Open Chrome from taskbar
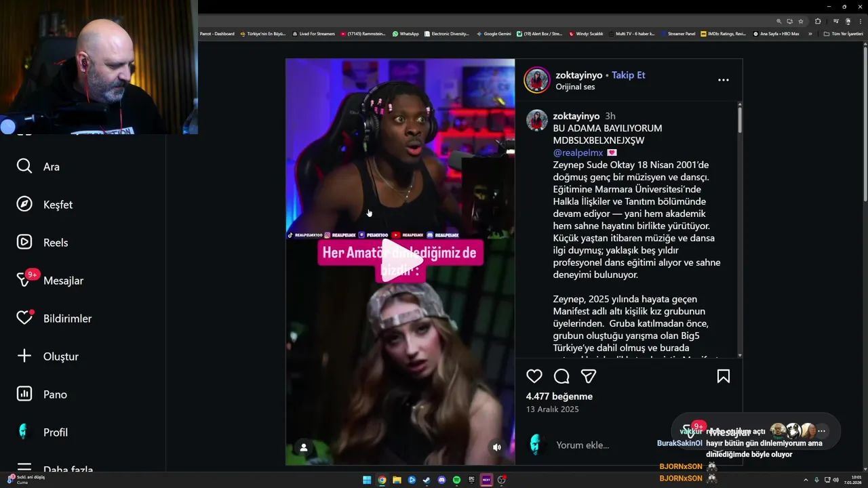 [382, 480]
